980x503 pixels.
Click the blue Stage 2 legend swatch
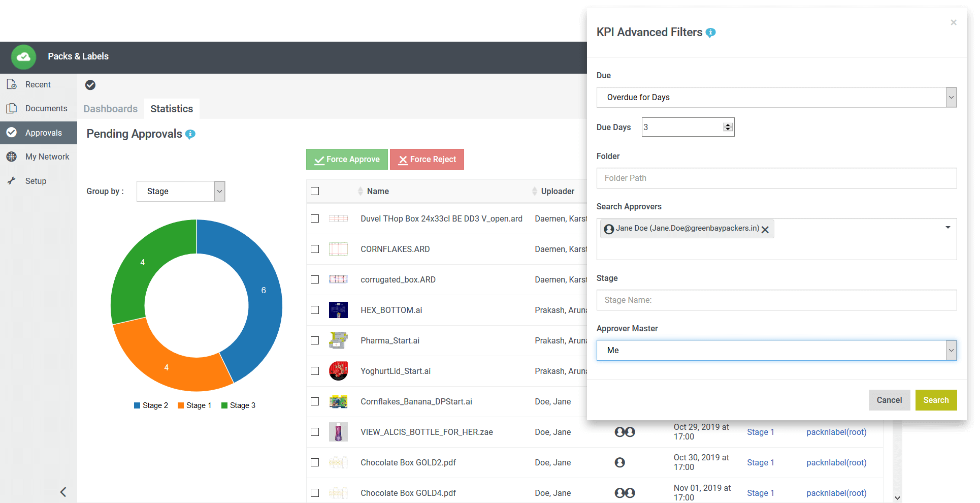click(137, 405)
